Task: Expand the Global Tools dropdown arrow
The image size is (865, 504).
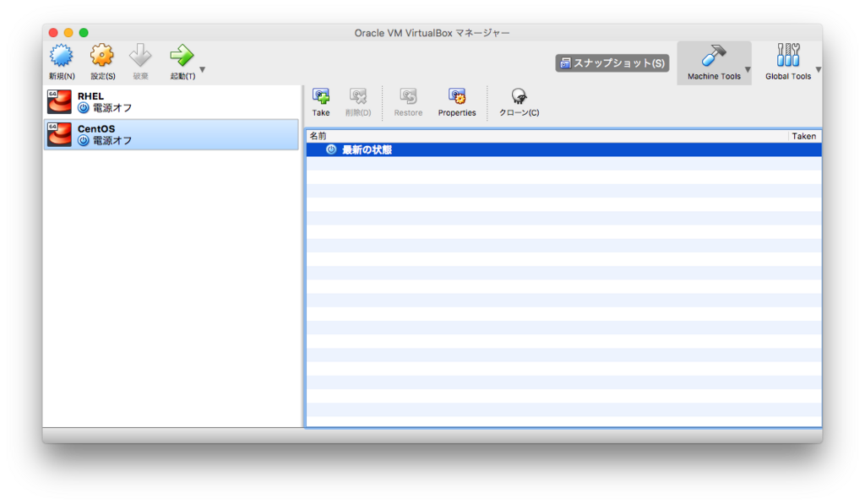Action: pos(819,69)
